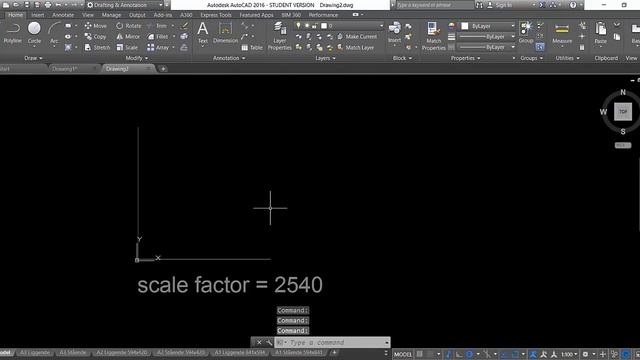640x360 pixels.
Task: Activate the Mirror command
Action: coord(128,37)
